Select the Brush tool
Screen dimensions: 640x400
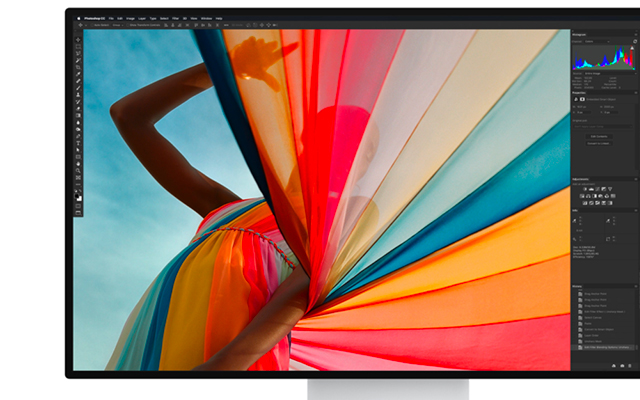(x=78, y=88)
